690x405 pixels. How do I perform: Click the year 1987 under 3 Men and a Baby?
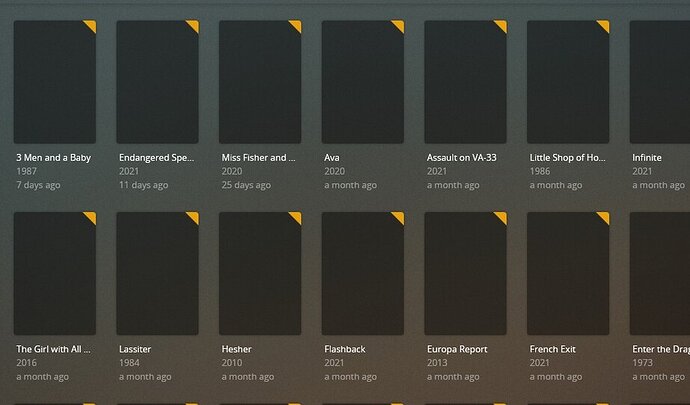click(26, 171)
